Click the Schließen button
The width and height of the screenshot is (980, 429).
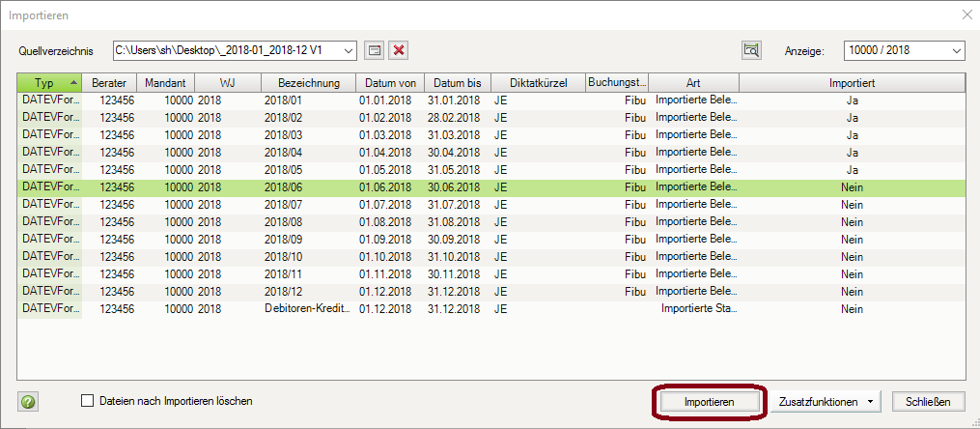tap(928, 402)
